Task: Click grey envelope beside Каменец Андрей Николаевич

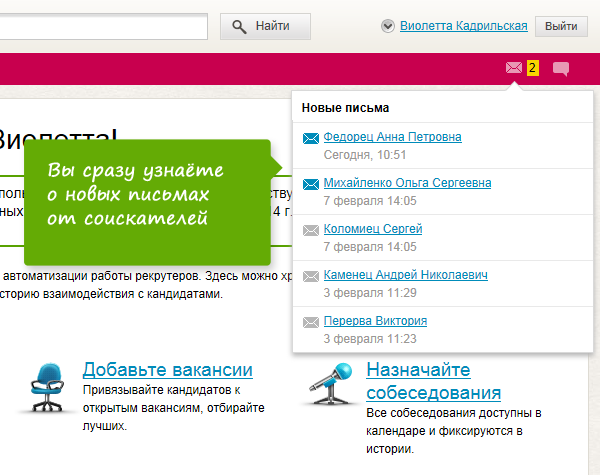Action: click(310, 276)
